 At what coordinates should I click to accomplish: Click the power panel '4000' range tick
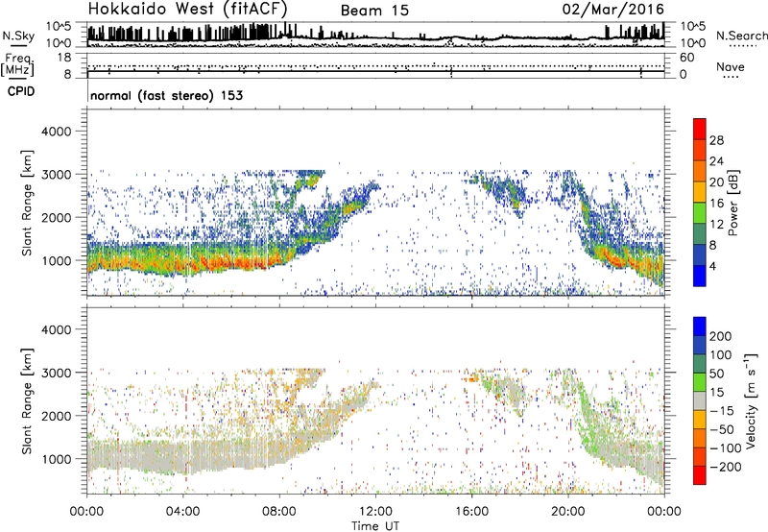pos(56,132)
